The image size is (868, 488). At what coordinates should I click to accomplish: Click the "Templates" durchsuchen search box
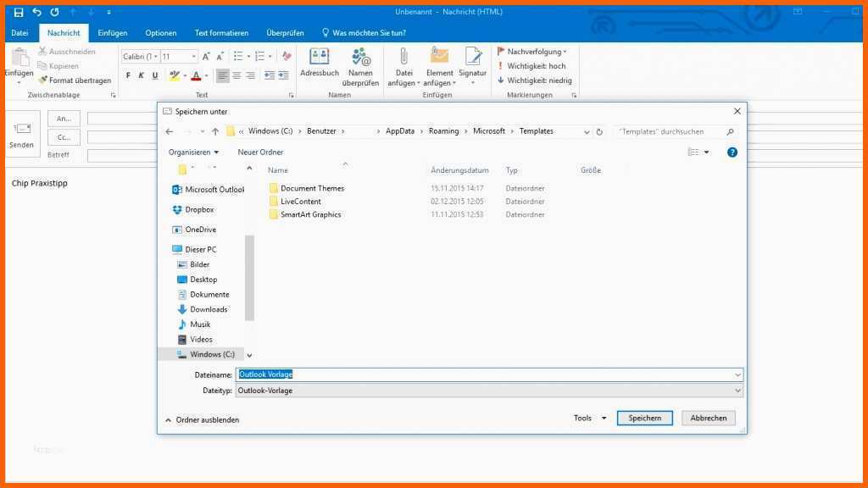[676, 131]
